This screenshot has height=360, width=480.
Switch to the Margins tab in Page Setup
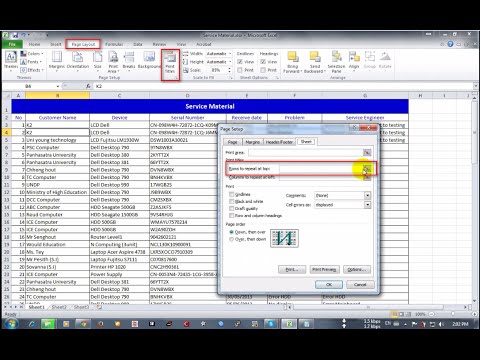[x=252, y=142]
